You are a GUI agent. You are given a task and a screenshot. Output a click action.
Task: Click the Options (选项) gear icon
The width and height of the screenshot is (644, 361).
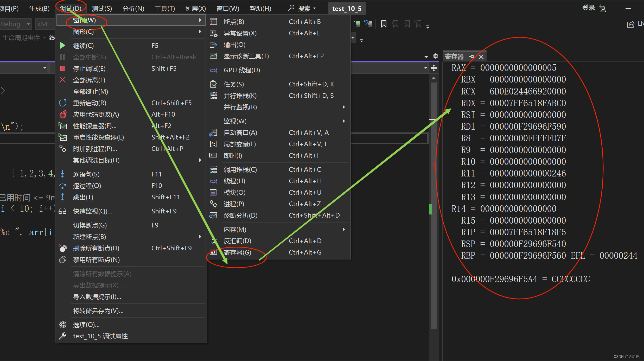[62, 325]
